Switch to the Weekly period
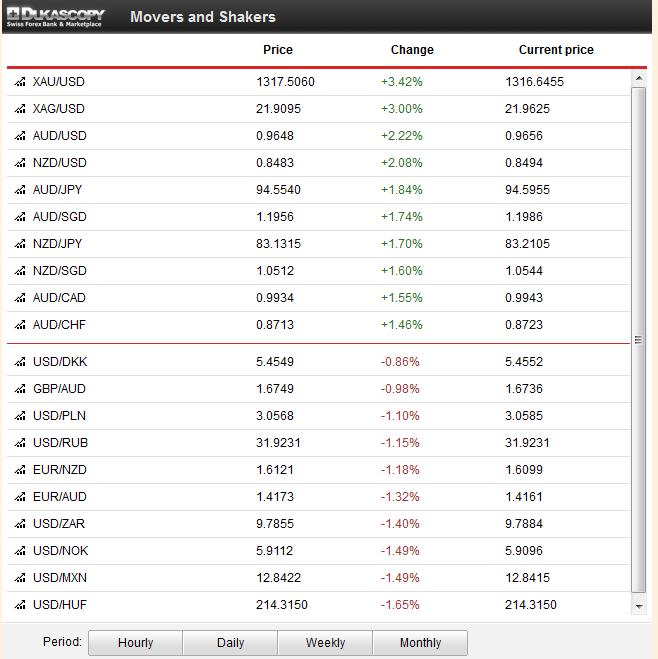The image size is (658, 659). pos(325,643)
